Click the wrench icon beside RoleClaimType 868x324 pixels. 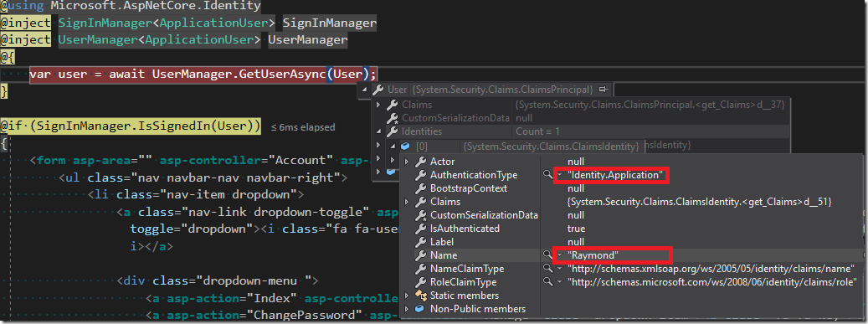pos(421,282)
